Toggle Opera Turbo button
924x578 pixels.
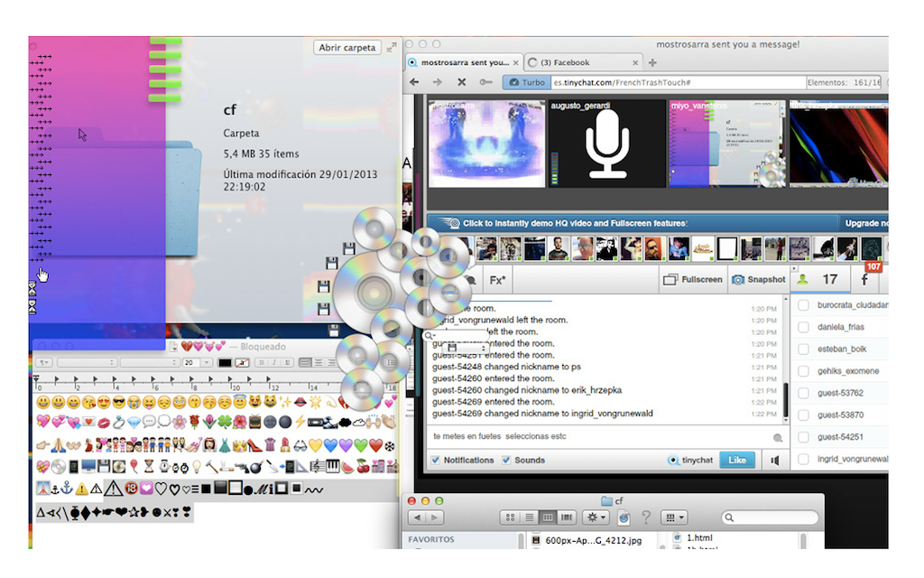tap(527, 82)
